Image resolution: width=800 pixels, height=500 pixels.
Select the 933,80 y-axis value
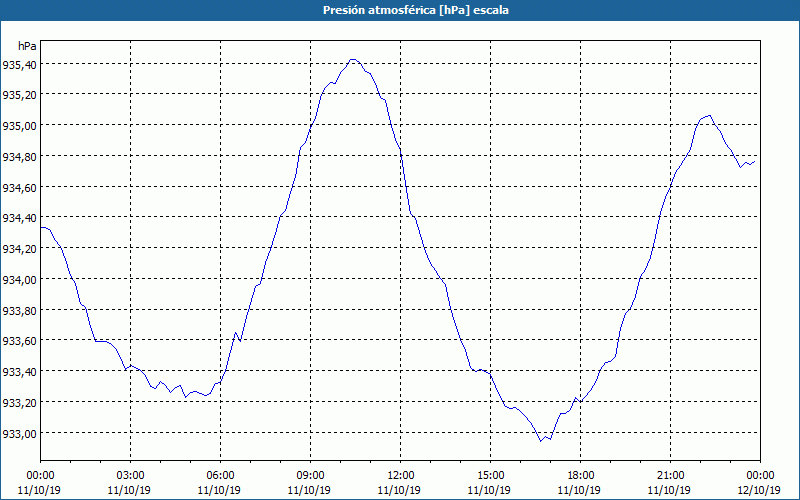click(19, 311)
